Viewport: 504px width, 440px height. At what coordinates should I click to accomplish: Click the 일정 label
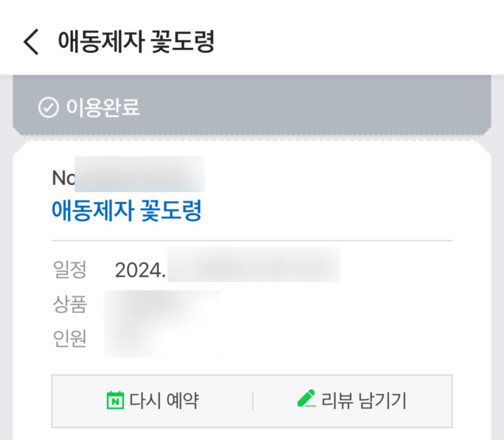tap(70, 270)
